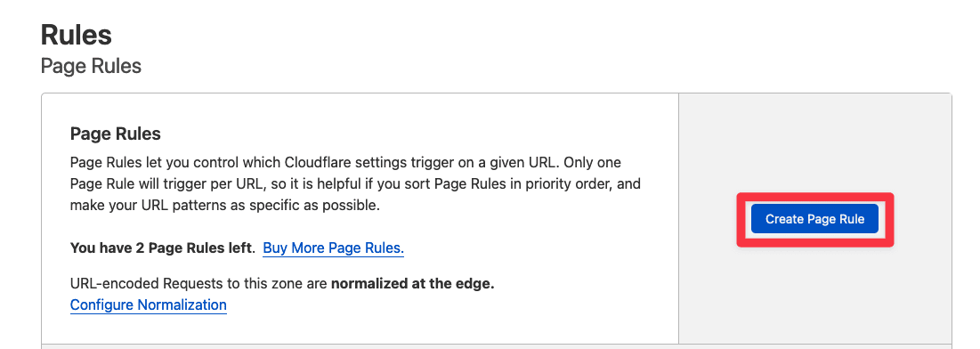Click the red highlight border around the button

(814, 197)
